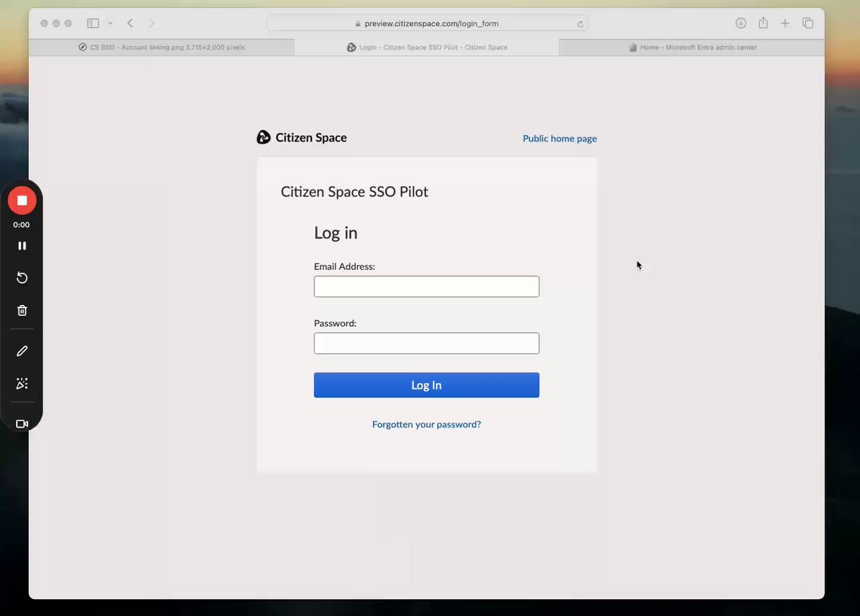Viewport: 860px width, 616px height.
Task: Open the Forgotten your password link
Action: click(427, 425)
